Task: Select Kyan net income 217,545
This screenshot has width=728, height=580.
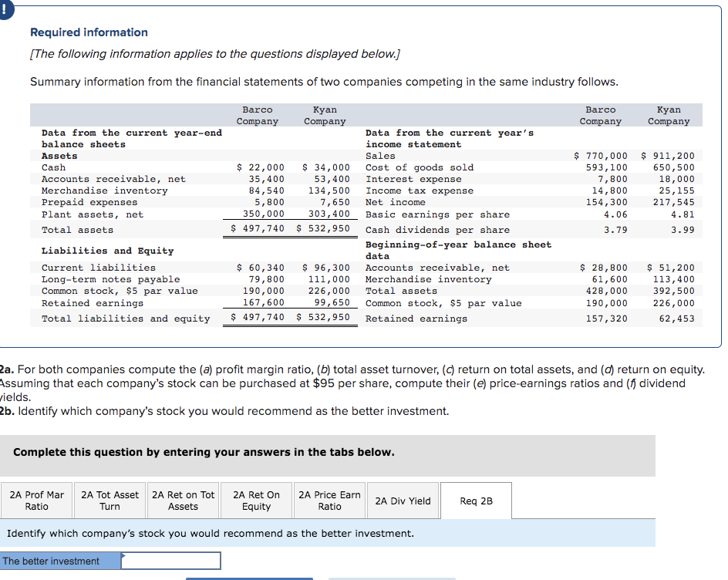Action: (674, 203)
